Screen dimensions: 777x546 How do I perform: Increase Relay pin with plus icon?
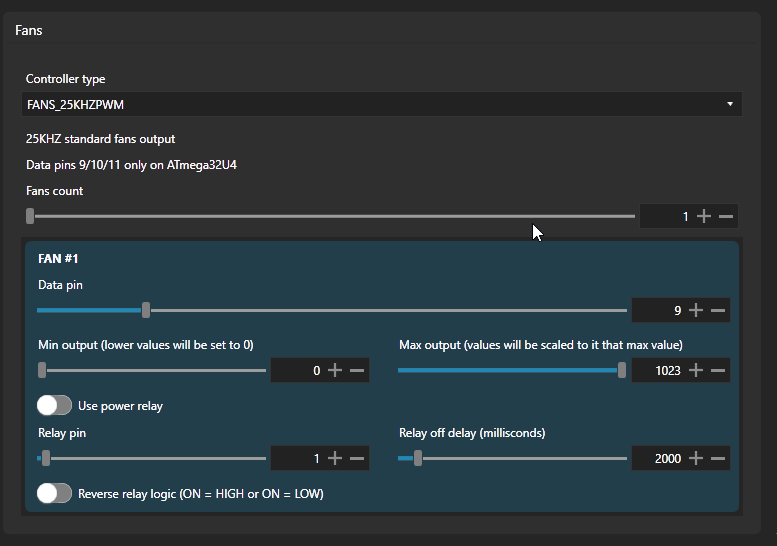tap(335, 458)
